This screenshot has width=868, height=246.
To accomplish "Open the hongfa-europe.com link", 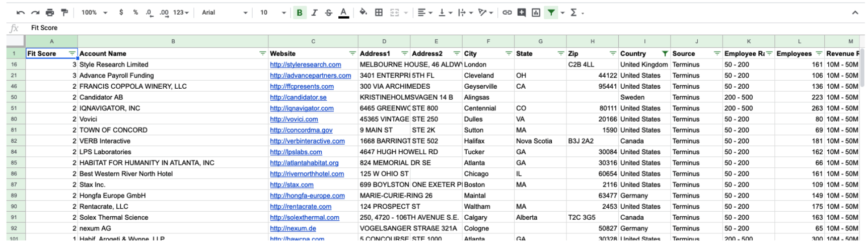I will click(x=307, y=196).
